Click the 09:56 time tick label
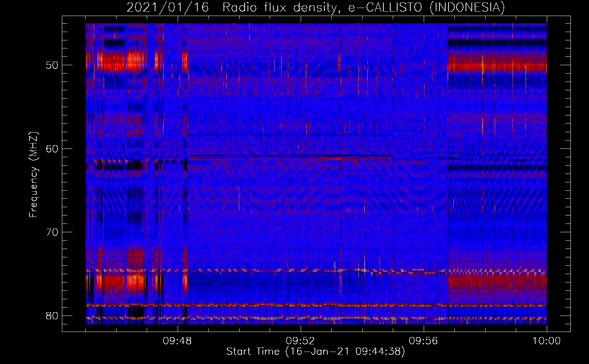Viewport: 589px width, 364px height. tap(423, 341)
